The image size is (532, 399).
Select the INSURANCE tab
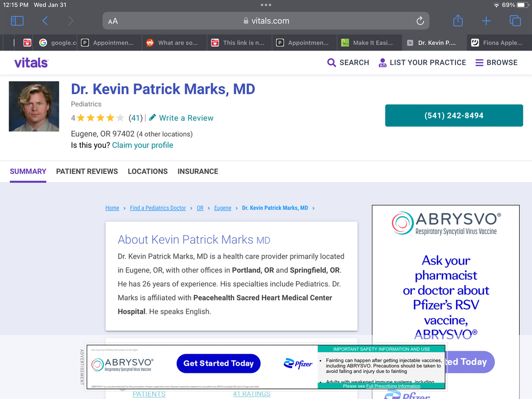pyautogui.click(x=198, y=171)
